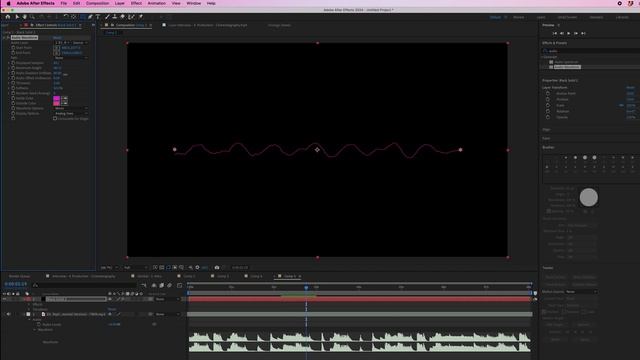
Task: Select the Brush tool
Action: [107, 17]
